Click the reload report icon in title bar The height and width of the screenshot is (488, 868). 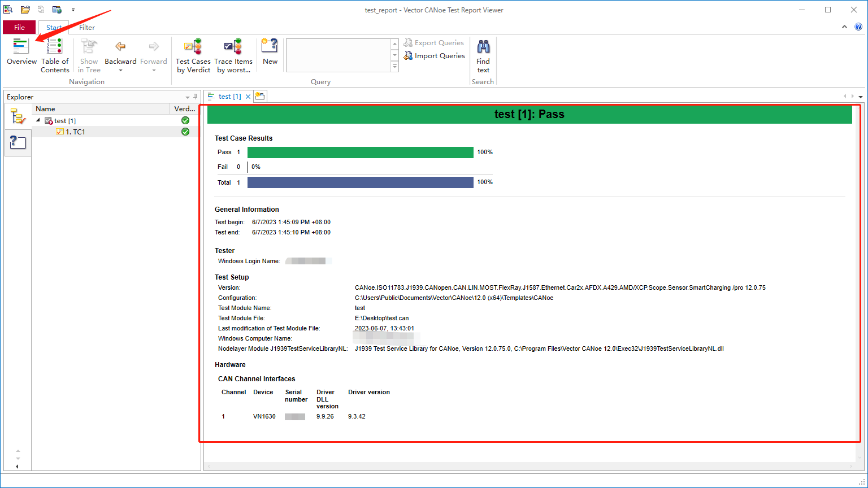pyautogui.click(x=41, y=10)
